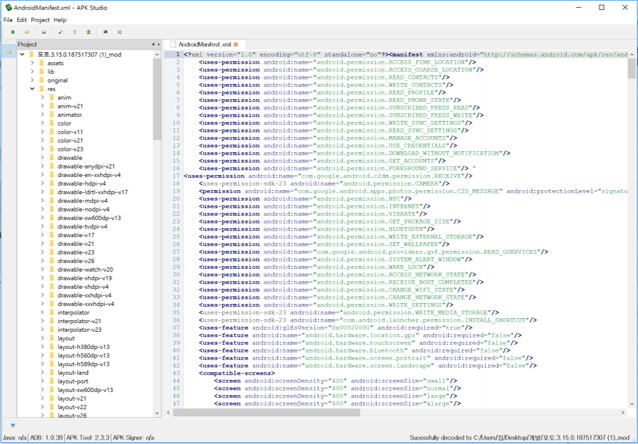638x444 pixels.
Task: Click the ACCESS_FINE_LOCATION permission line
Action: click(338, 62)
